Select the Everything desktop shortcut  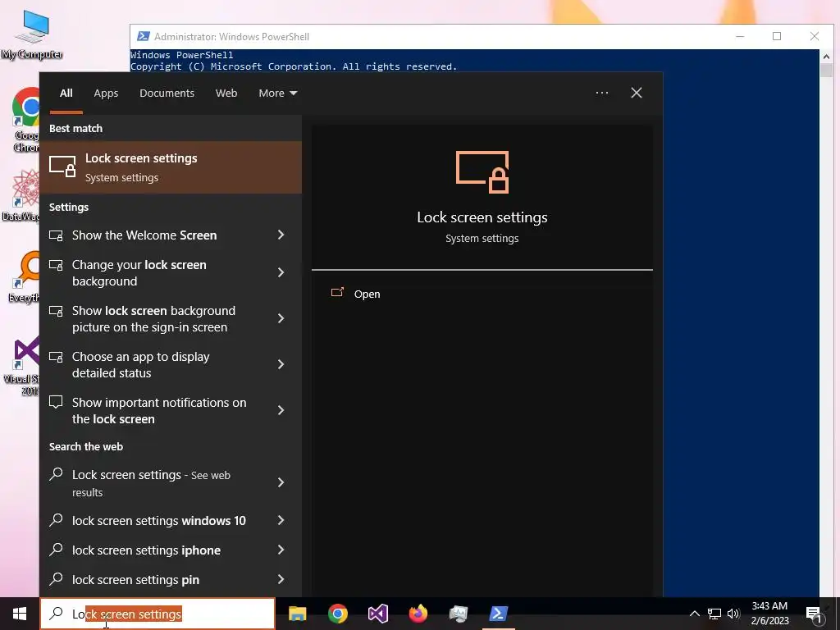pyautogui.click(x=25, y=277)
